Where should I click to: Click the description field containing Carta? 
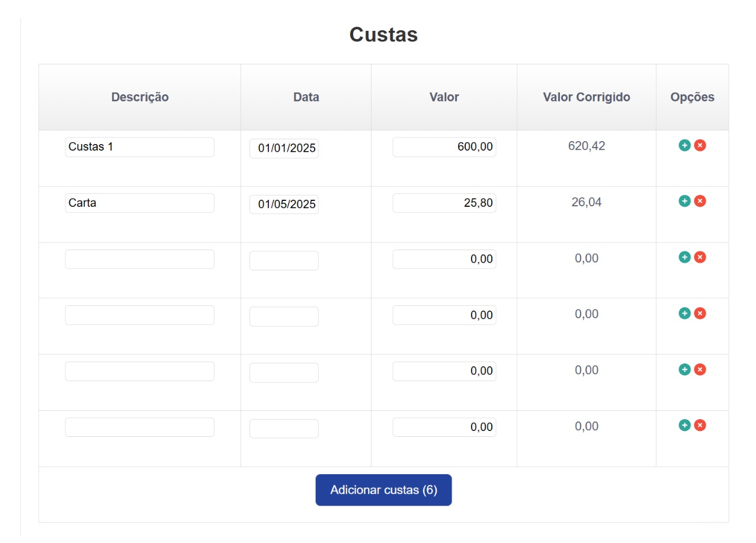tap(139, 203)
